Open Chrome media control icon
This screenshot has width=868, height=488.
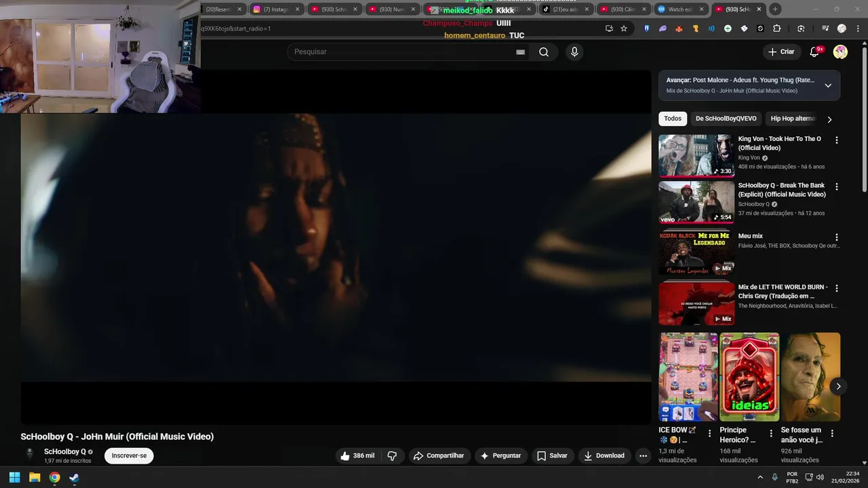[x=825, y=28]
